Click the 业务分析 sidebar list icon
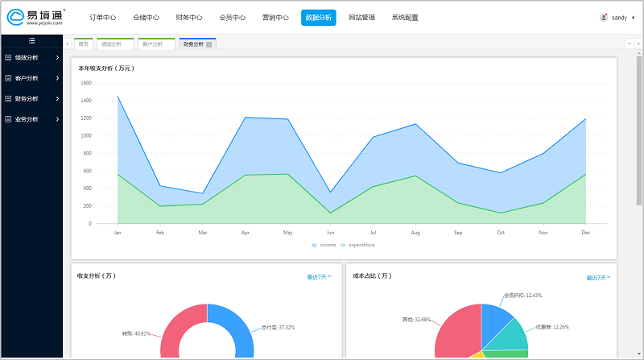The image size is (644, 360). point(8,119)
